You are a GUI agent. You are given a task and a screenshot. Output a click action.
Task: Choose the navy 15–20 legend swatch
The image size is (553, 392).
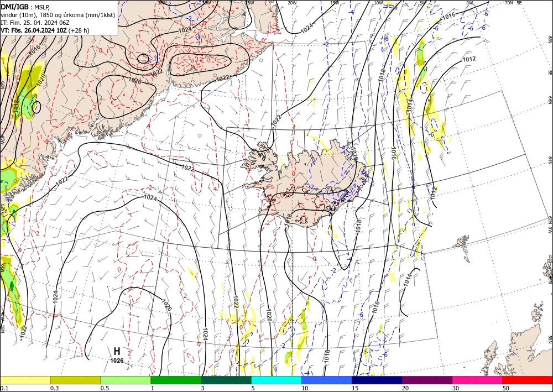377,380
